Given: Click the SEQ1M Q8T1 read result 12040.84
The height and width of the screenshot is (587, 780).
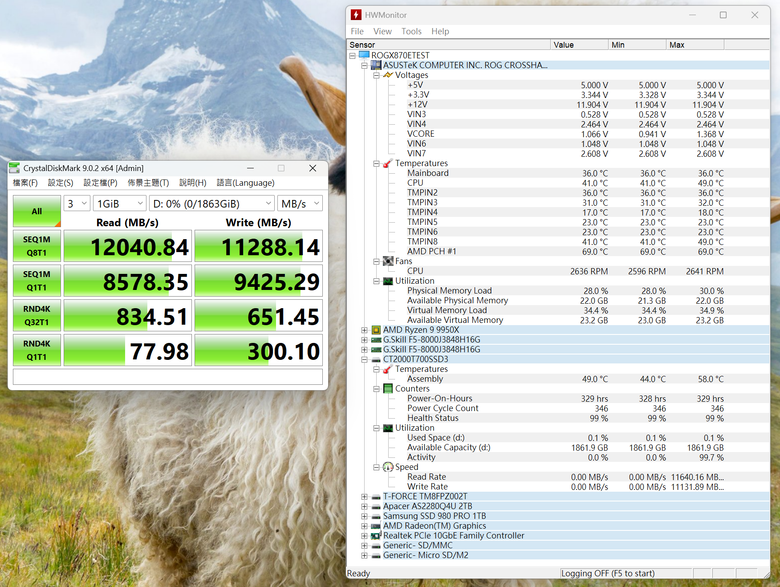Looking at the screenshot, I should click(x=128, y=246).
